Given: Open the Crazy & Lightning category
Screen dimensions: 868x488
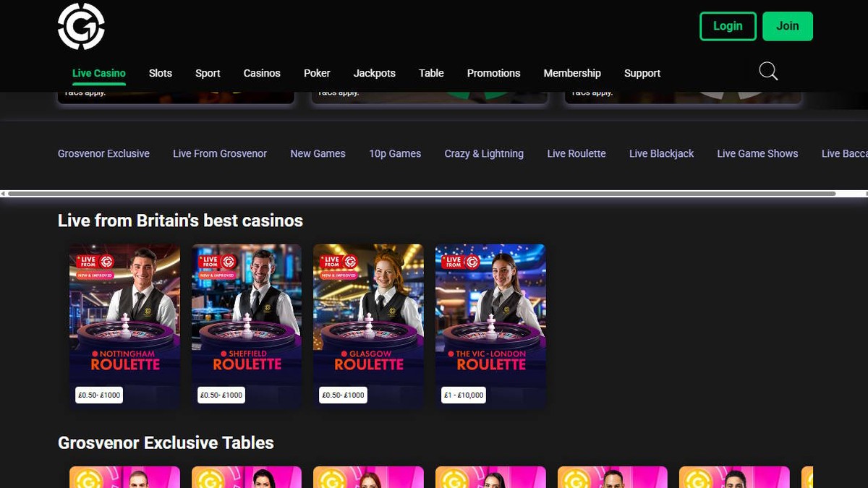Looking at the screenshot, I should (x=484, y=153).
